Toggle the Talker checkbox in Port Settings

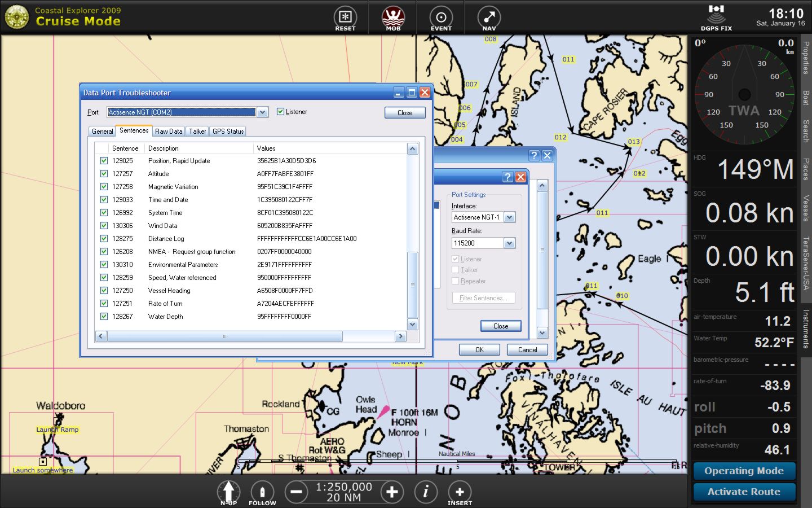[x=455, y=270]
